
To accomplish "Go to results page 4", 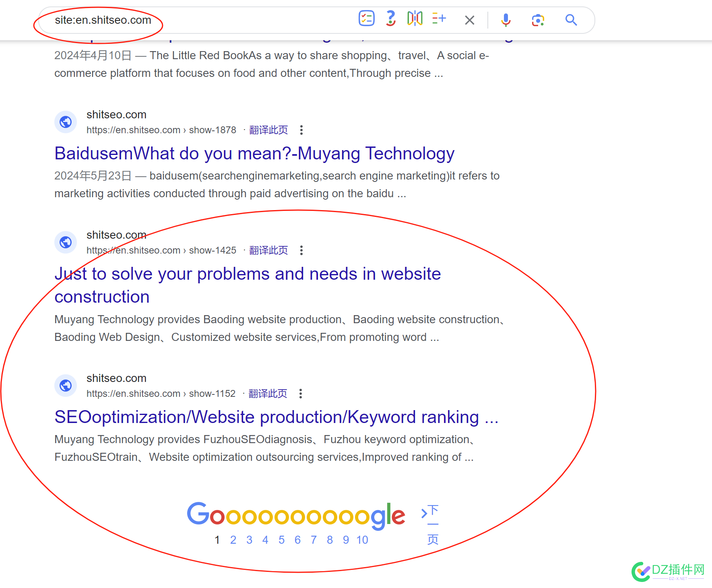I will (x=265, y=540).
